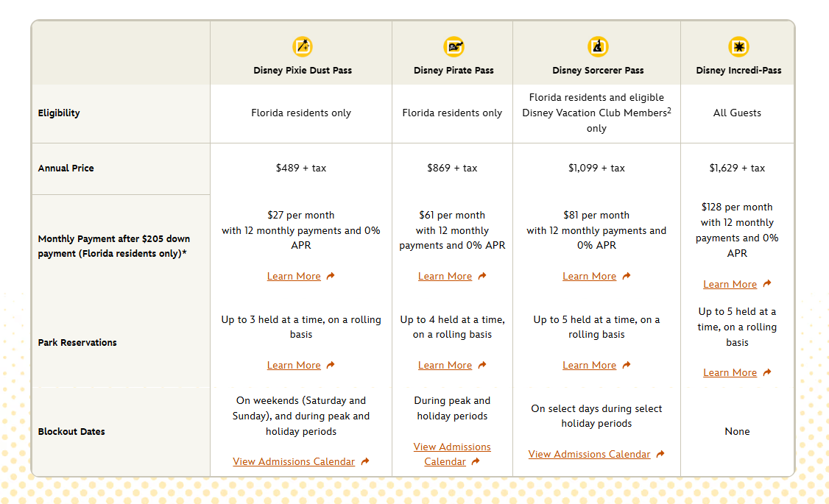The image size is (829, 504).
Task: Click the Blockout Dates row label
Action: pos(71,432)
